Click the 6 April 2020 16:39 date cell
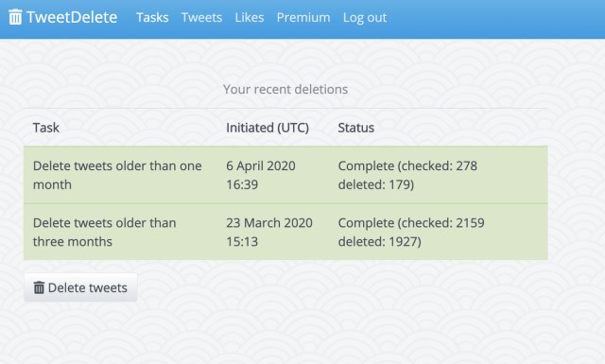This screenshot has height=364, width=605. point(261,175)
